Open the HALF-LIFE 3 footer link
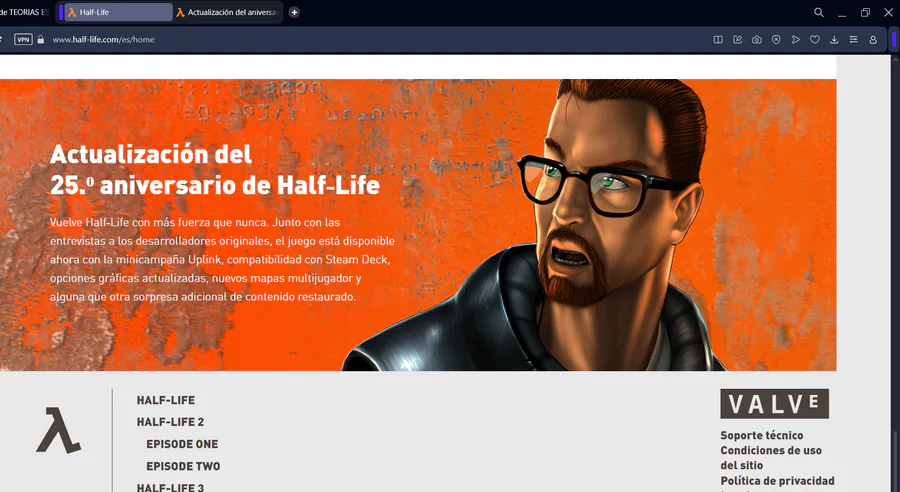 (170, 487)
